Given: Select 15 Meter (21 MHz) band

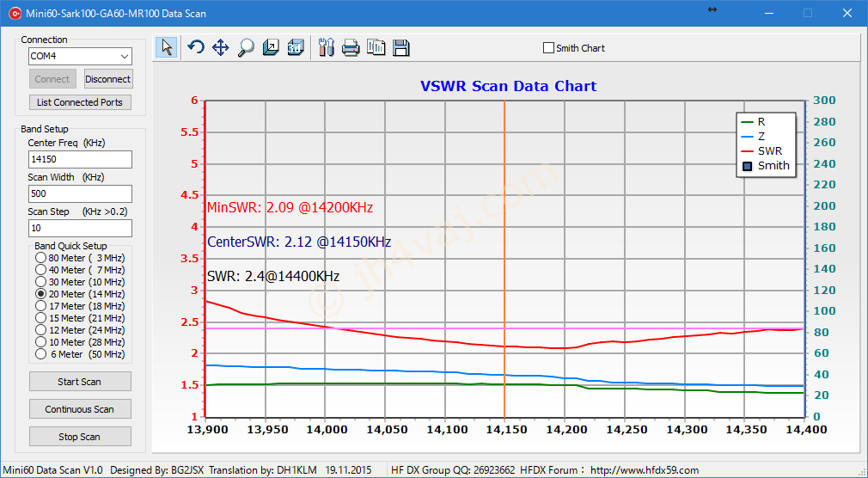Looking at the screenshot, I should pos(80,318).
